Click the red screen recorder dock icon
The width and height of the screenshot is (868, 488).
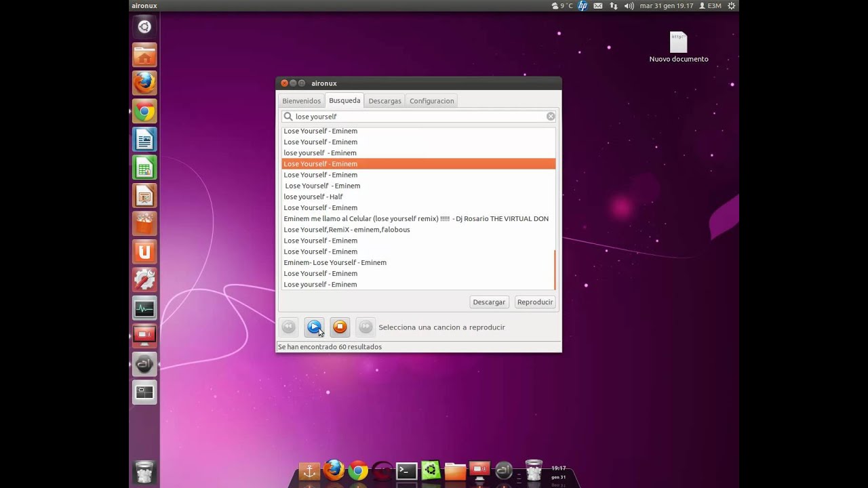(x=479, y=470)
